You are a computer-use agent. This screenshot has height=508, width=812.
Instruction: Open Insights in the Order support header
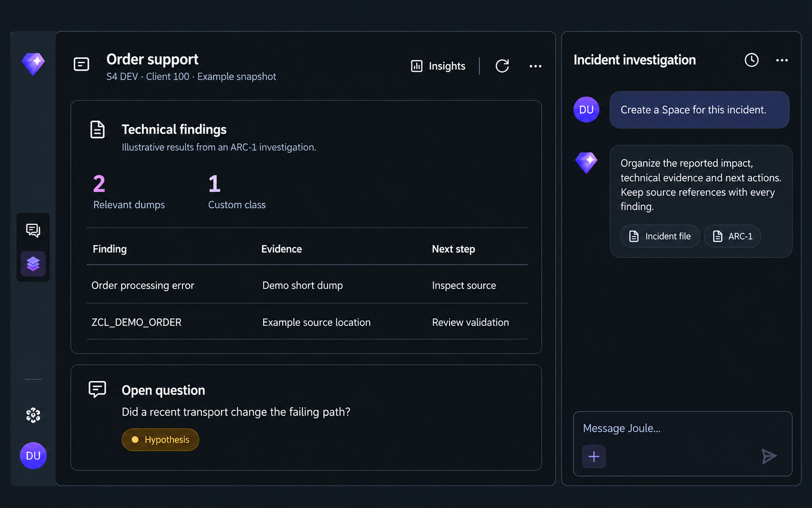point(438,66)
